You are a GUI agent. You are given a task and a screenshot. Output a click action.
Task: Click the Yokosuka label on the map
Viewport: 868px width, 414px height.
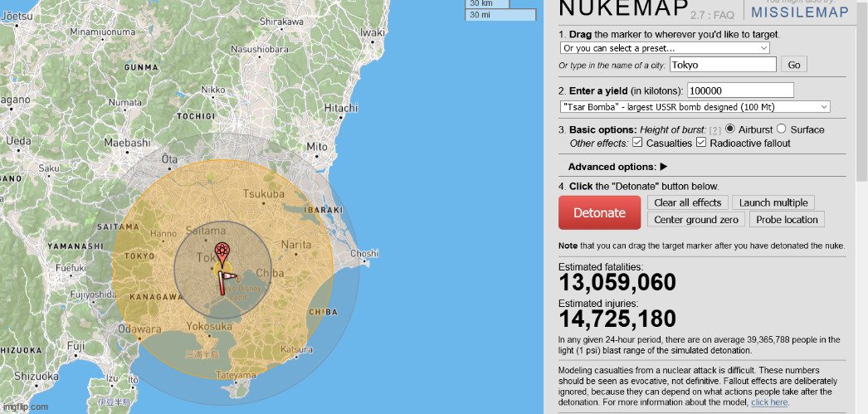click(208, 325)
